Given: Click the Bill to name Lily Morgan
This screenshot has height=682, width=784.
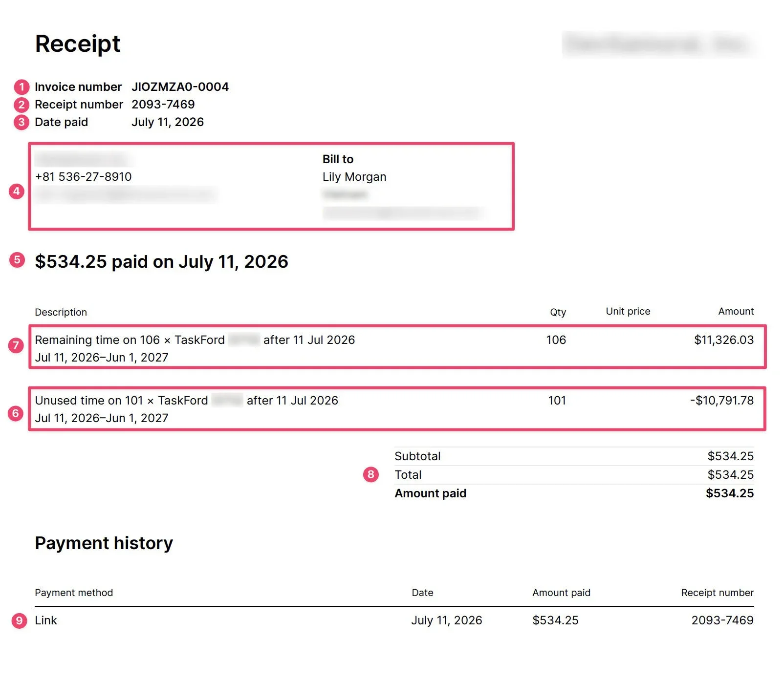Looking at the screenshot, I should click(354, 177).
